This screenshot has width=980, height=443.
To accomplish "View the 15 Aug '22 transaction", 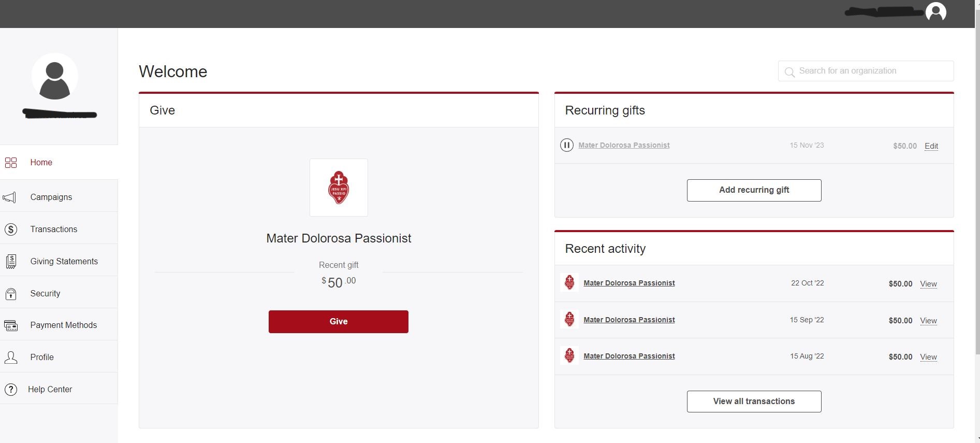I will 928,357.
